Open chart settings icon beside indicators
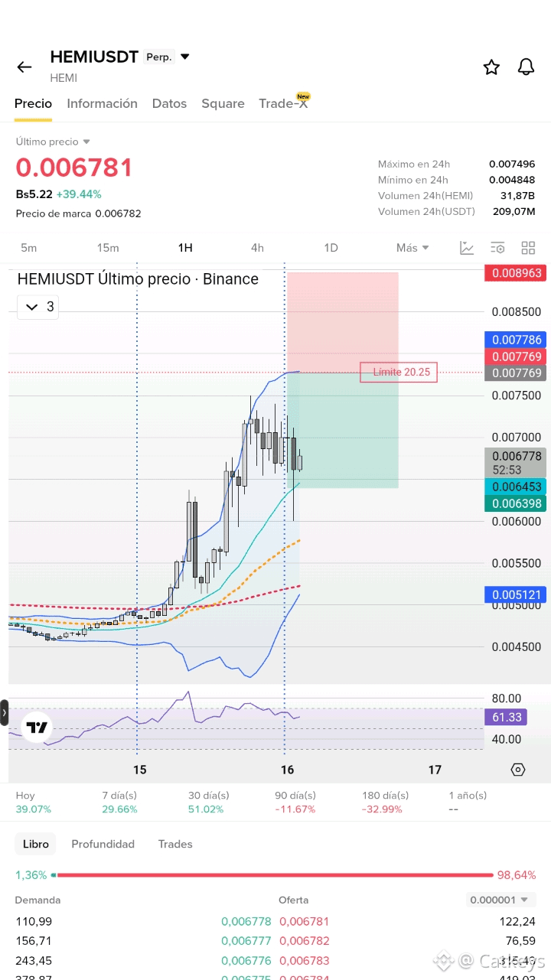 pyautogui.click(x=497, y=248)
